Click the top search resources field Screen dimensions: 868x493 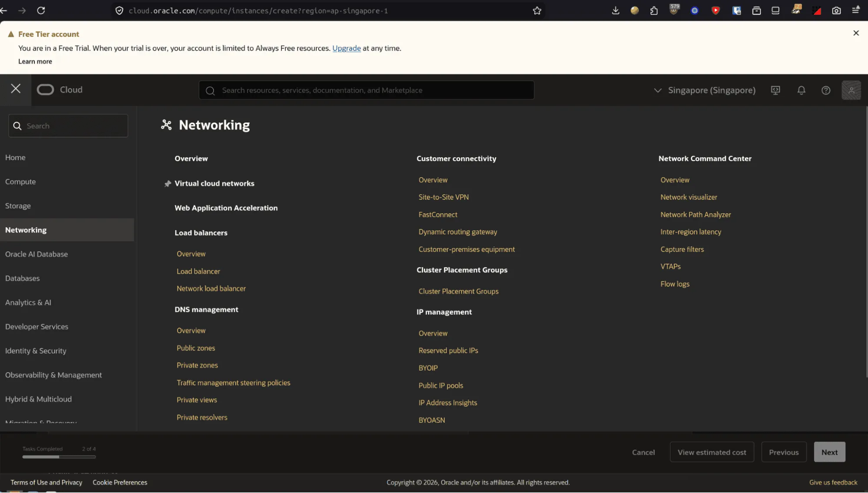366,90
